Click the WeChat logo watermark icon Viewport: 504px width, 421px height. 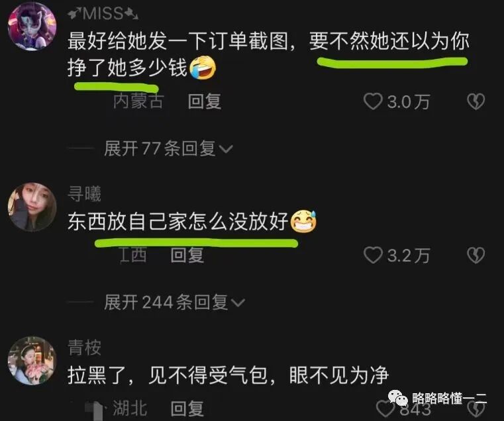(398, 398)
